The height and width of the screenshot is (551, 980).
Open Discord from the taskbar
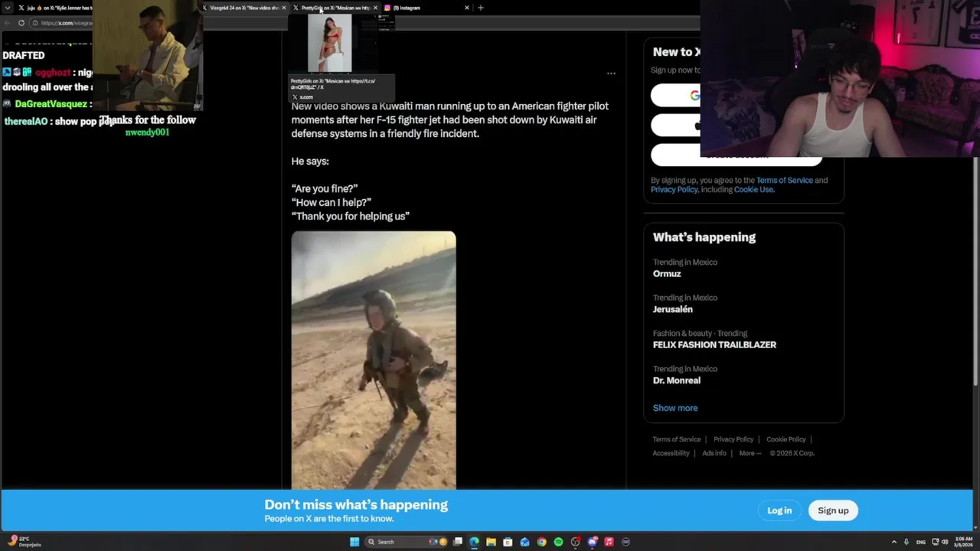tap(593, 542)
